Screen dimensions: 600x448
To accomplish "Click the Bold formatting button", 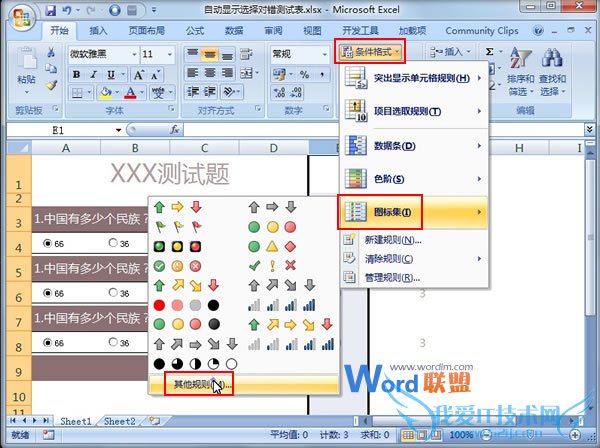I will point(77,74).
